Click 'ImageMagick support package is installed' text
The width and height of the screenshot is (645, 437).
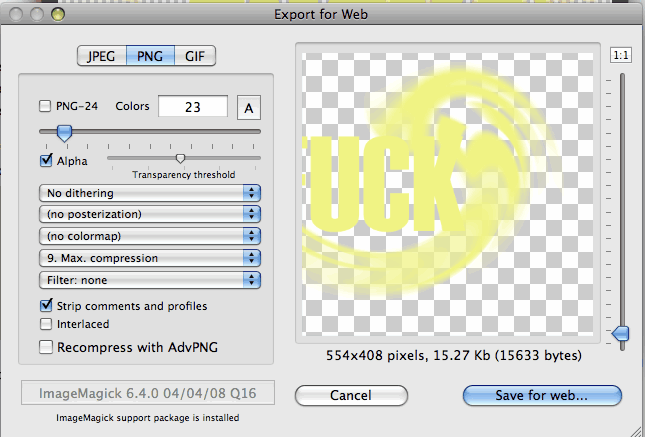(x=148, y=418)
